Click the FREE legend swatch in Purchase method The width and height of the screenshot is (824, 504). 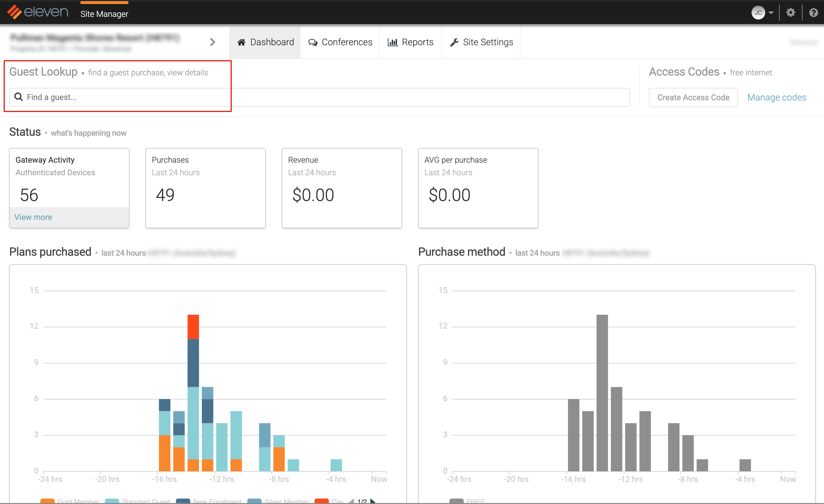point(457,501)
